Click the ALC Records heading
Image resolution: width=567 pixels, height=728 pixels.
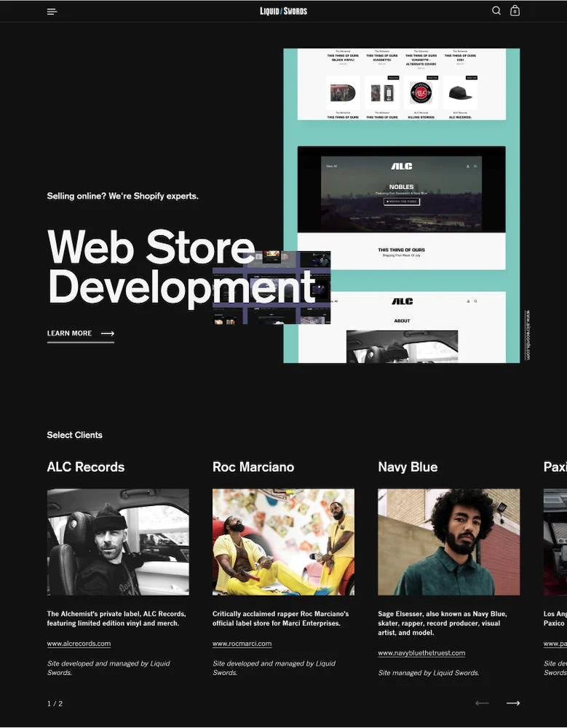coord(85,467)
